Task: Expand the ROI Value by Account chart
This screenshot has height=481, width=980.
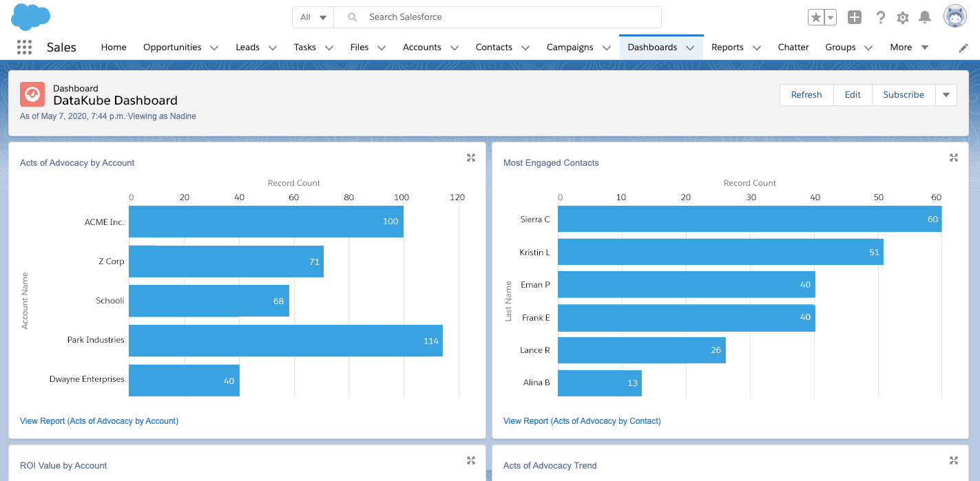Action: [x=471, y=460]
